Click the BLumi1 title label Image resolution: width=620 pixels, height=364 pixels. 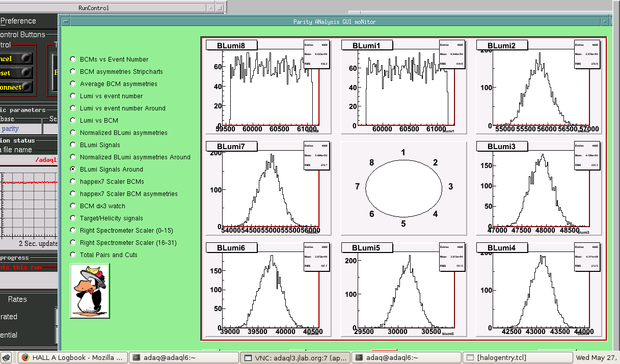click(x=367, y=45)
